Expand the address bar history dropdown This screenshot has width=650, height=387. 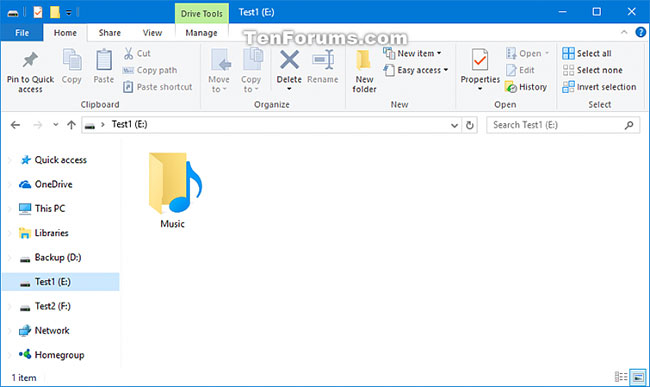(x=454, y=125)
